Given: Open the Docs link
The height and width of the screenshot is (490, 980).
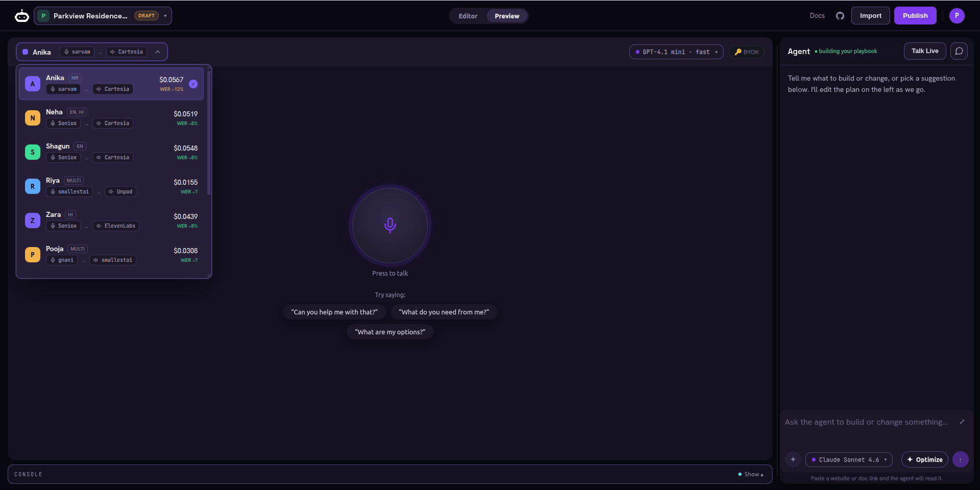Looking at the screenshot, I should [817, 16].
